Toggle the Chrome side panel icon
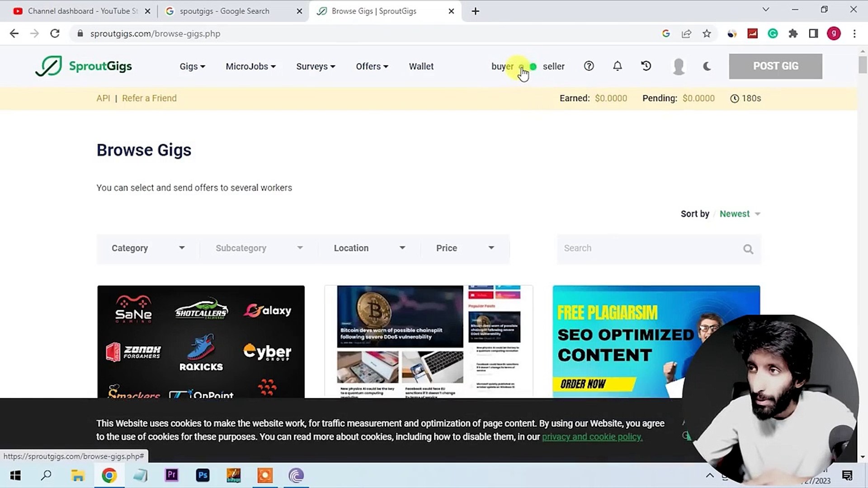 (813, 33)
